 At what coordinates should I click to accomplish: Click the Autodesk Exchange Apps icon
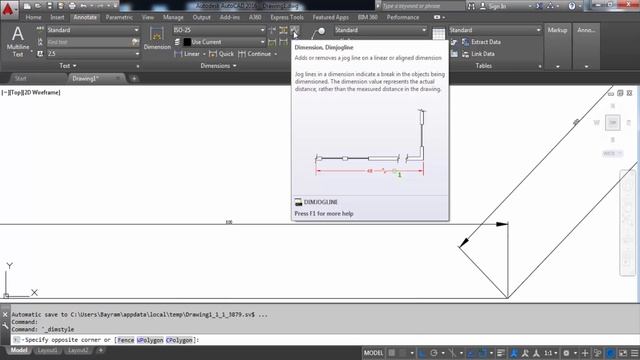[x=539, y=6]
